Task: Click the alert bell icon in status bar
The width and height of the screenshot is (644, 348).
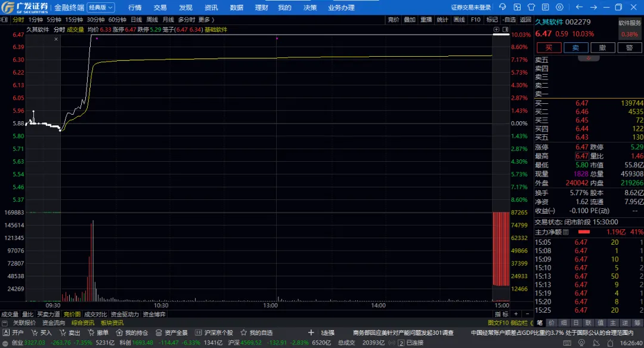Action: click(x=611, y=343)
